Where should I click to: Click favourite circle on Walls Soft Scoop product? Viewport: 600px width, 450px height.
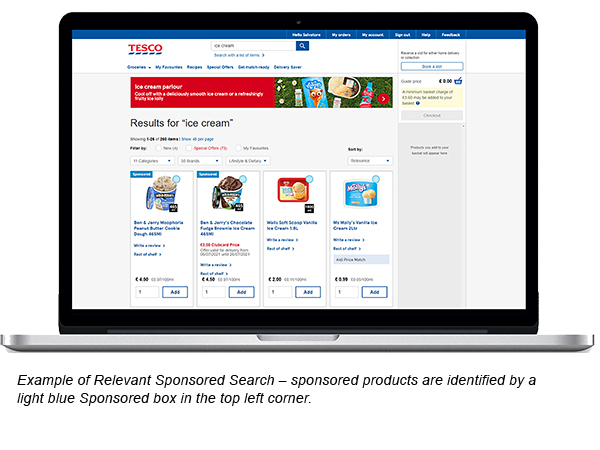310,179
